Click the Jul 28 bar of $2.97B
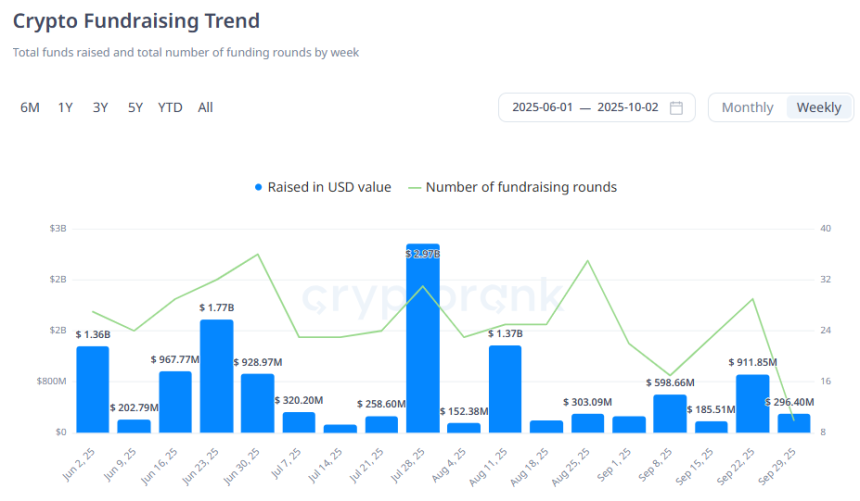The width and height of the screenshot is (860, 501). click(422, 340)
